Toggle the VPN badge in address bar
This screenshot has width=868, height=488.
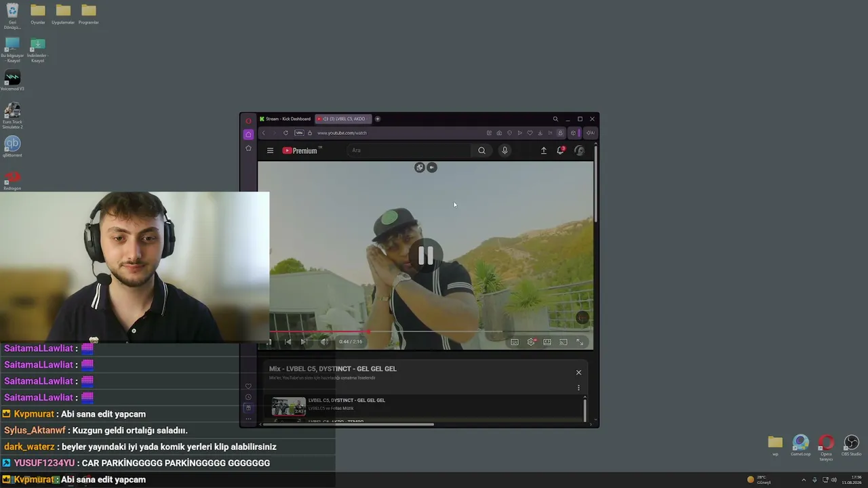299,133
